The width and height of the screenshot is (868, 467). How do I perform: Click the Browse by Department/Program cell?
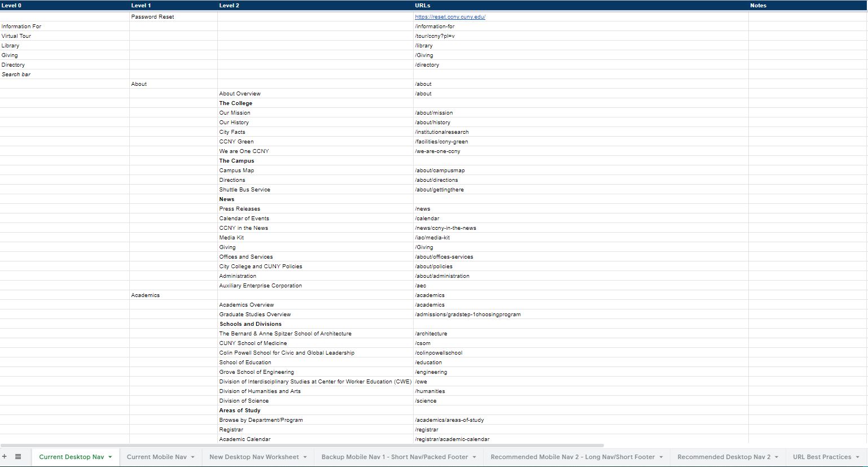pos(315,420)
